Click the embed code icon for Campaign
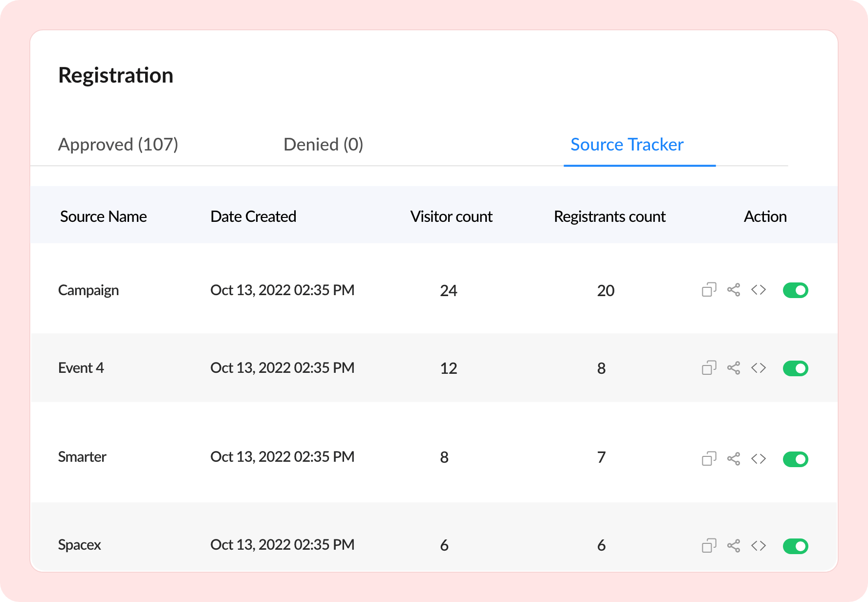The width and height of the screenshot is (868, 602). 759,290
